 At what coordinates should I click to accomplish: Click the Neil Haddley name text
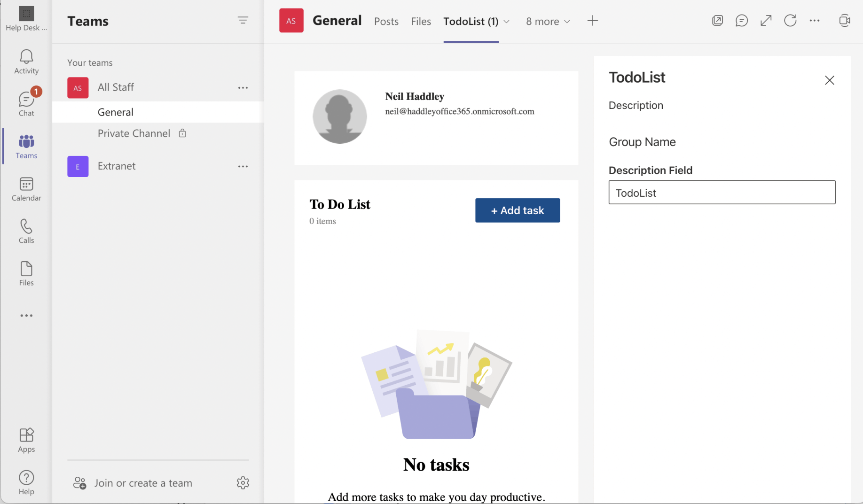click(x=415, y=96)
